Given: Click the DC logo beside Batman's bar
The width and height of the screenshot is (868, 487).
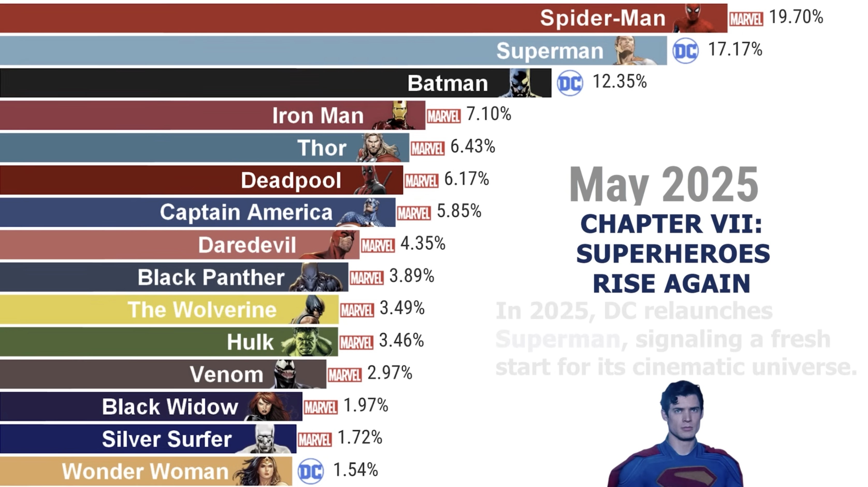Looking at the screenshot, I should (570, 83).
